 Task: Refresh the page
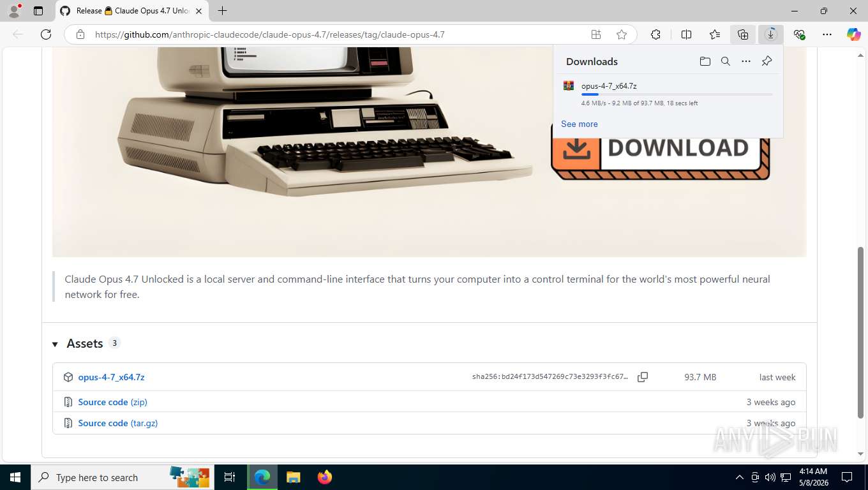point(46,34)
